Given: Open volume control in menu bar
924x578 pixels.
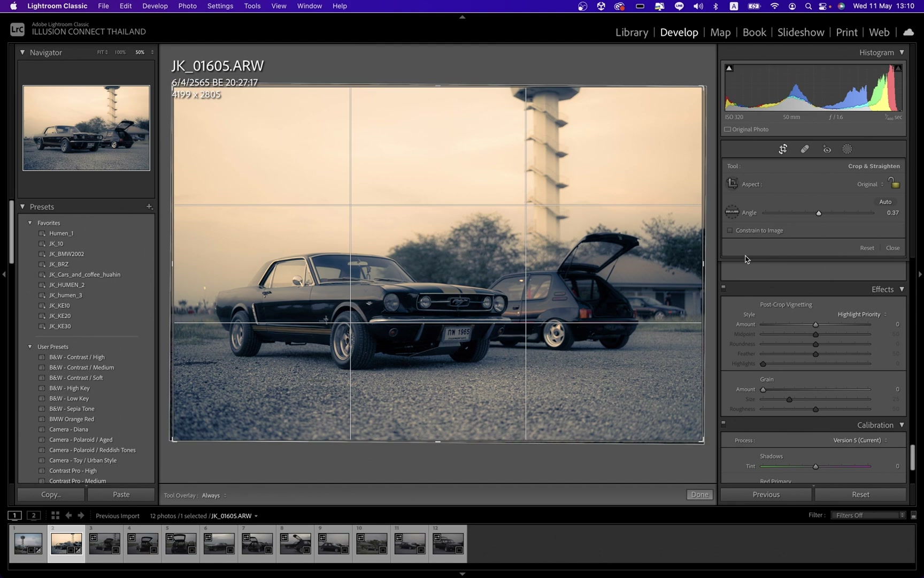Looking at the screenshot, I should [698, 6].
